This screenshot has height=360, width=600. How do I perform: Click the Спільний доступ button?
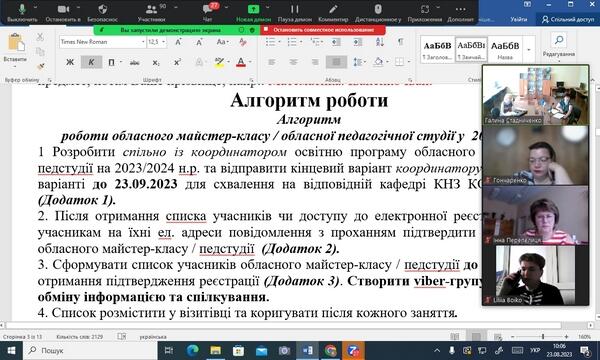[568, 19]
